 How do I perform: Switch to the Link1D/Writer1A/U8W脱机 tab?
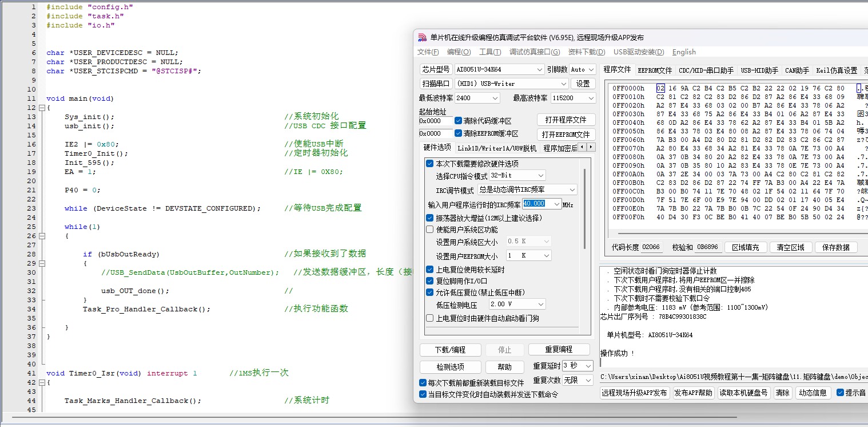496,148
